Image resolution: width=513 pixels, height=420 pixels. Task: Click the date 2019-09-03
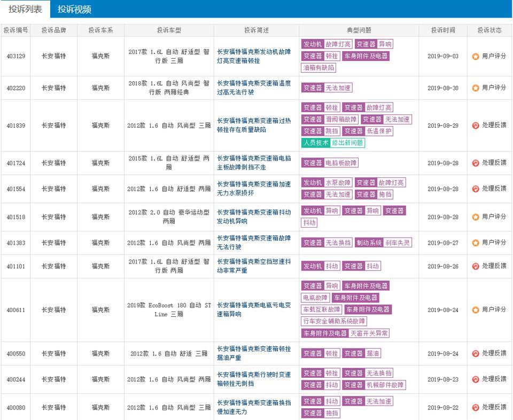click(443, 56)
